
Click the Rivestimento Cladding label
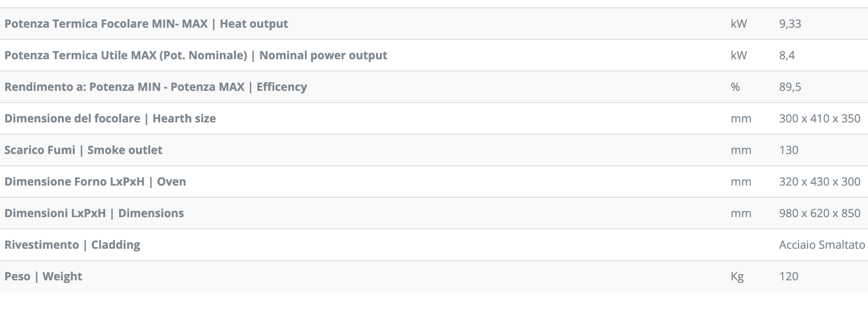[72, 245]
